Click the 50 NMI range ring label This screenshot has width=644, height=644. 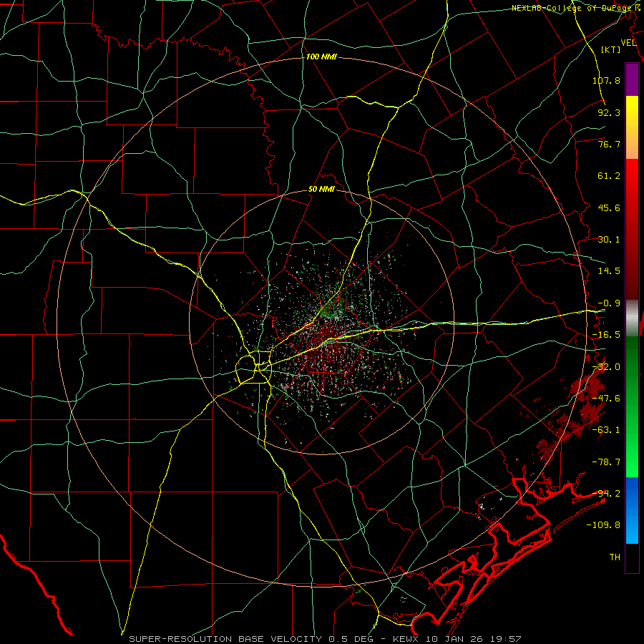[x=321, y=190]
